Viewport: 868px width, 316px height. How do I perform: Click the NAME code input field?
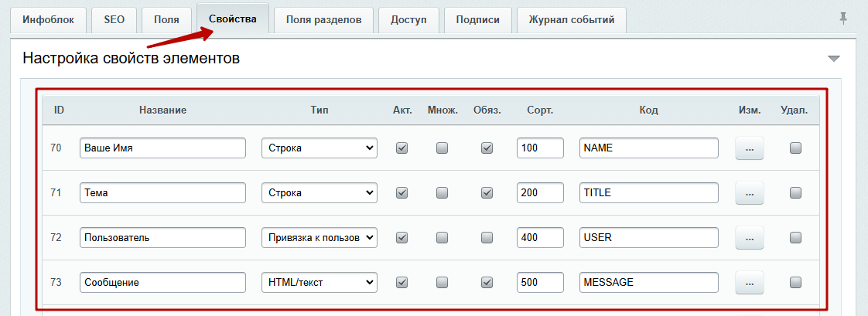point(649,148)
